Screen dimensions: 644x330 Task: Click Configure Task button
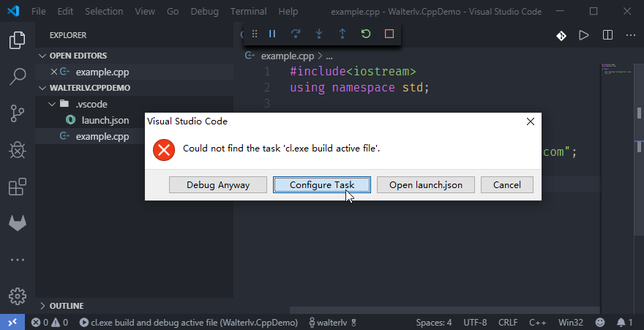pyautogui.click(x=322, y=184)
